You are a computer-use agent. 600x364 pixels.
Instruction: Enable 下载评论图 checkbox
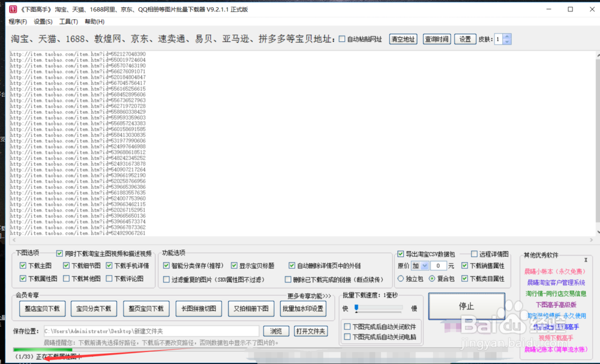(x=109, y=278)
